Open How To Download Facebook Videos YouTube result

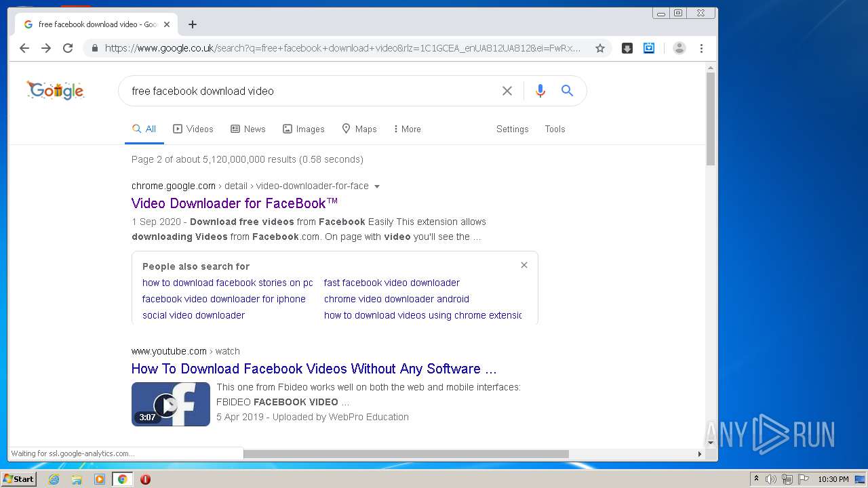click(x=314, y=369)
